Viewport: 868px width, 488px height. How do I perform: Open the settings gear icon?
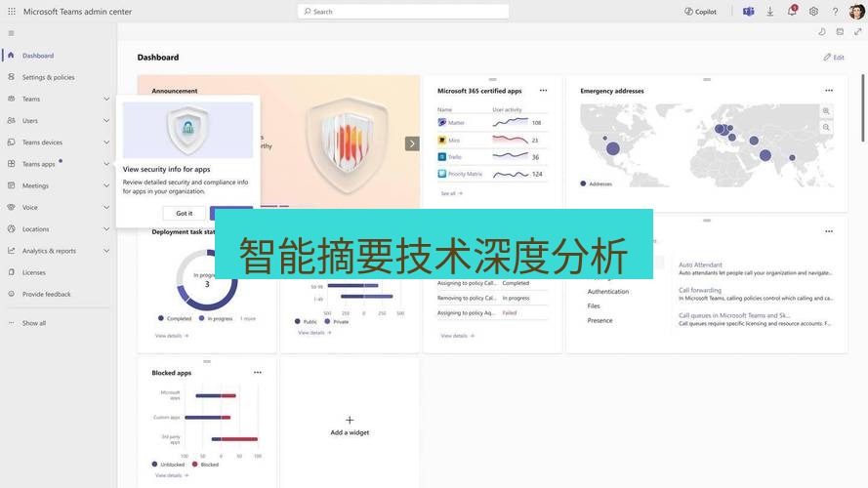[x=813, y=11]
